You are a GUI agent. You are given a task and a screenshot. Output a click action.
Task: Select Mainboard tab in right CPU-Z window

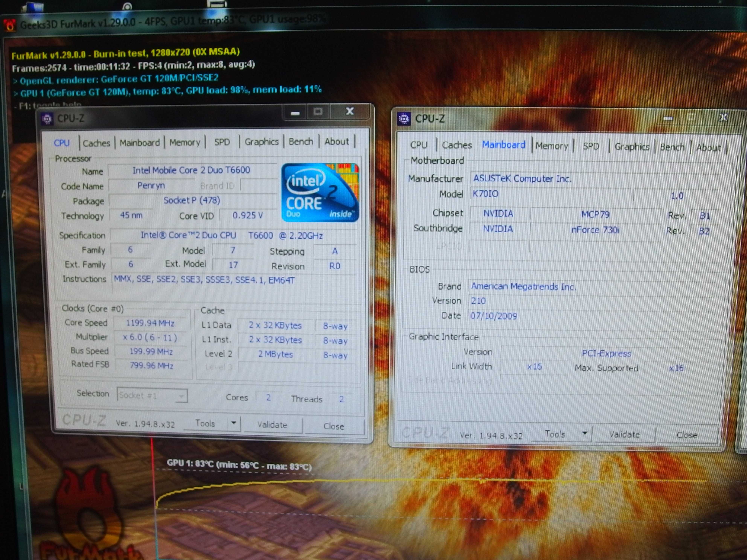click(x=504, y=145)
